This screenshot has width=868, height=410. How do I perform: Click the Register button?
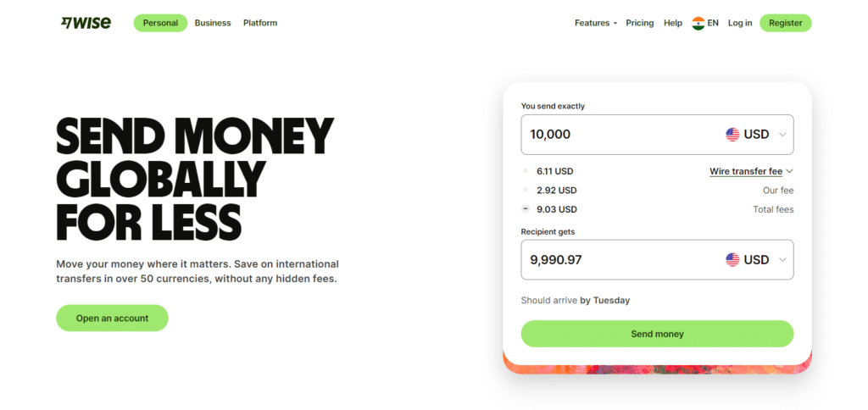(x=786, y=23)
